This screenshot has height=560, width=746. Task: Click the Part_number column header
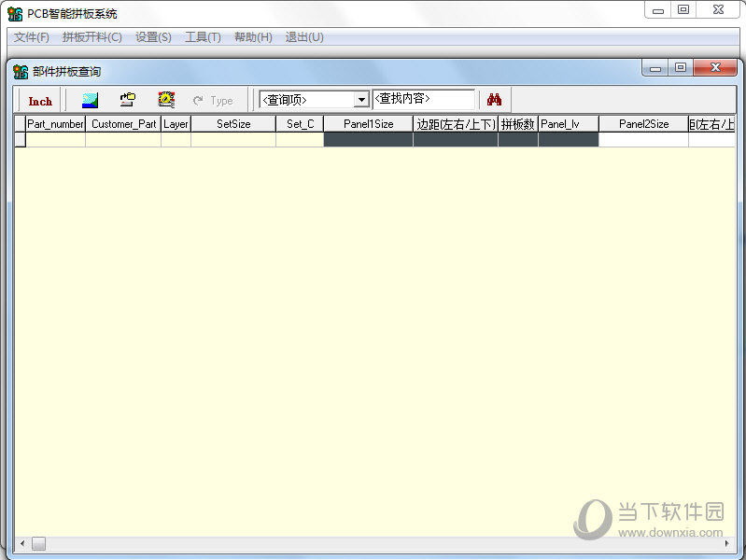tap(55, 124)
